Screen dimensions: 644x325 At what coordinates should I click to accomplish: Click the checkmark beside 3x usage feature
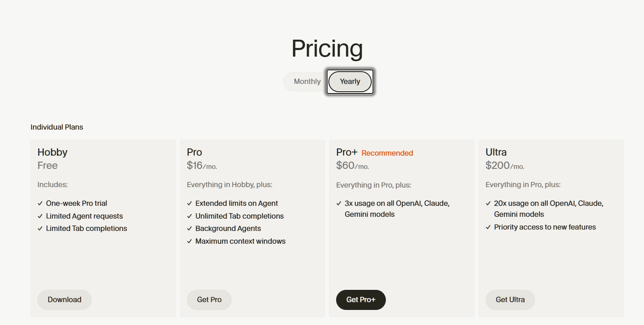point(338,203)
